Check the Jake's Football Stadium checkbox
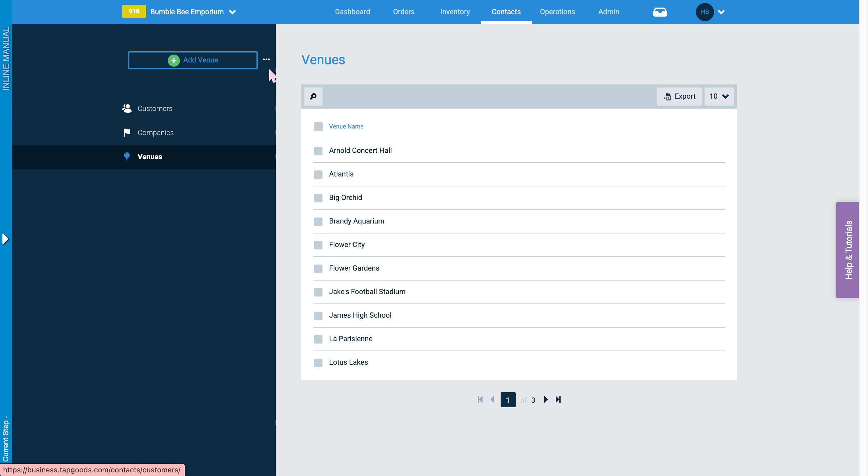The image size is (868, 476). (x=318, y=292)
